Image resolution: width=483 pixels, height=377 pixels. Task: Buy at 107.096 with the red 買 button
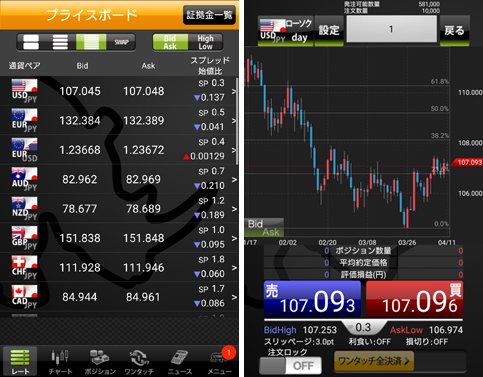[414, 299]
